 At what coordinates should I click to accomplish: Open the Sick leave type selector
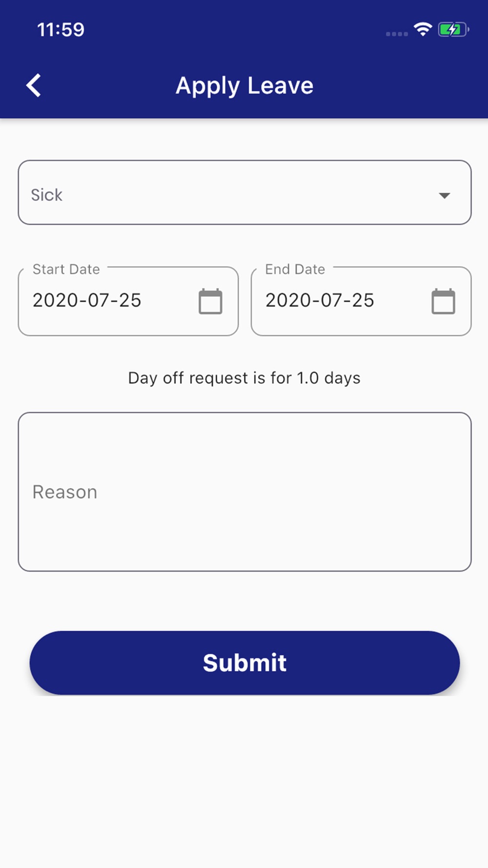244,192
